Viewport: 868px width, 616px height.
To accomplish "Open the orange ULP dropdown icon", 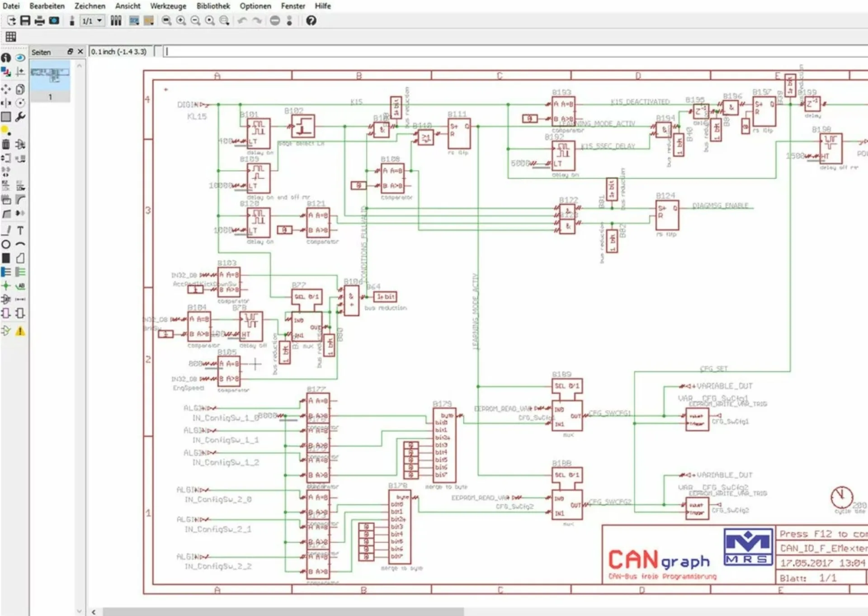I will [x=149, y=21].
